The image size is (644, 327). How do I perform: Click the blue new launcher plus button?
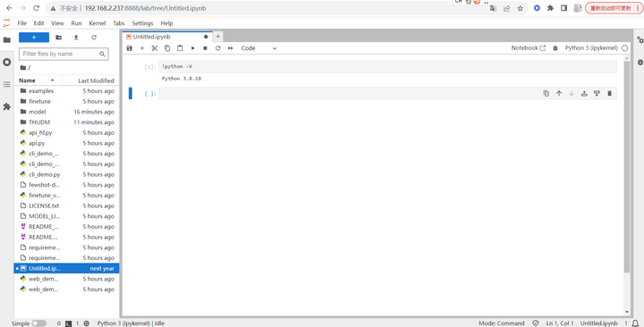tap(34, 38)
